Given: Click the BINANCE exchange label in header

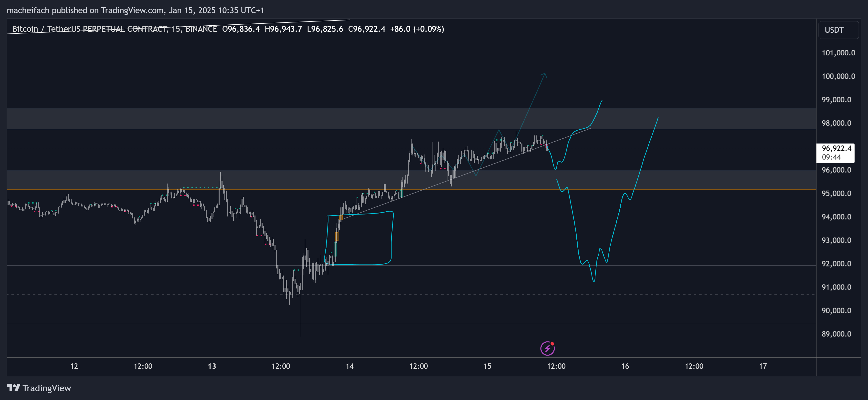Looking at the screenshot, I should click(x=201, y=29).
